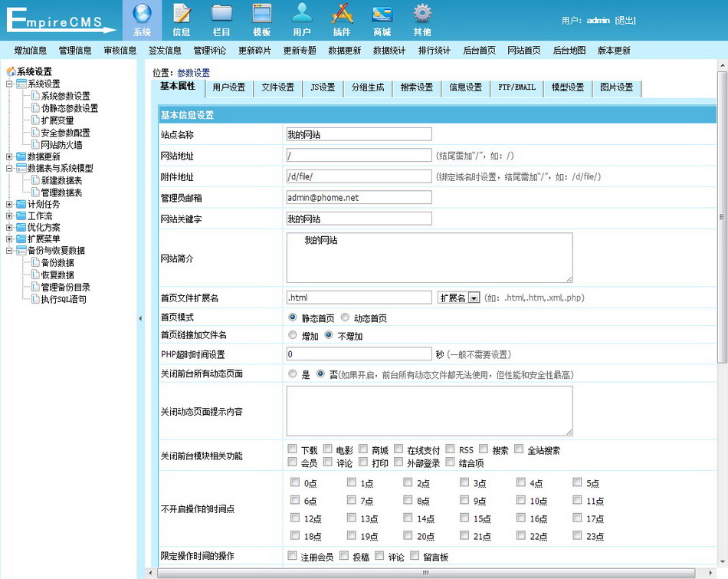Switch to the 用户设置 tab

(228, 87)
